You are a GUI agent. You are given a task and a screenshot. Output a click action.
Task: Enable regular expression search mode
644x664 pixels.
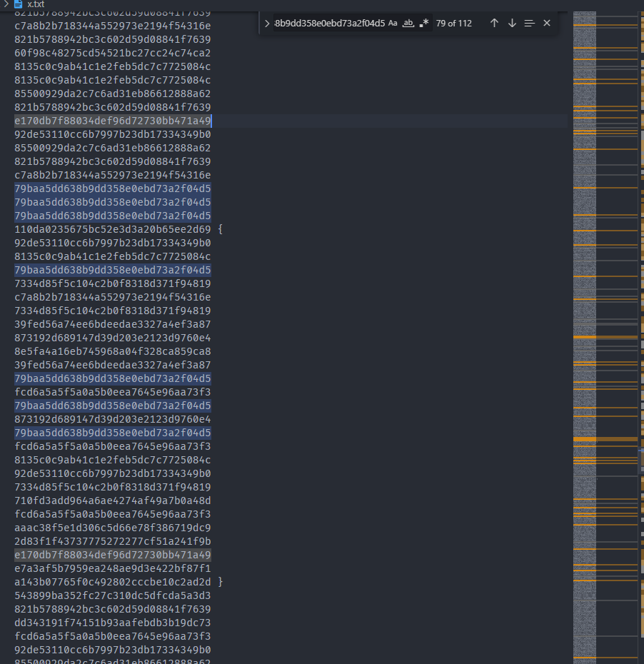click(423, 22)
